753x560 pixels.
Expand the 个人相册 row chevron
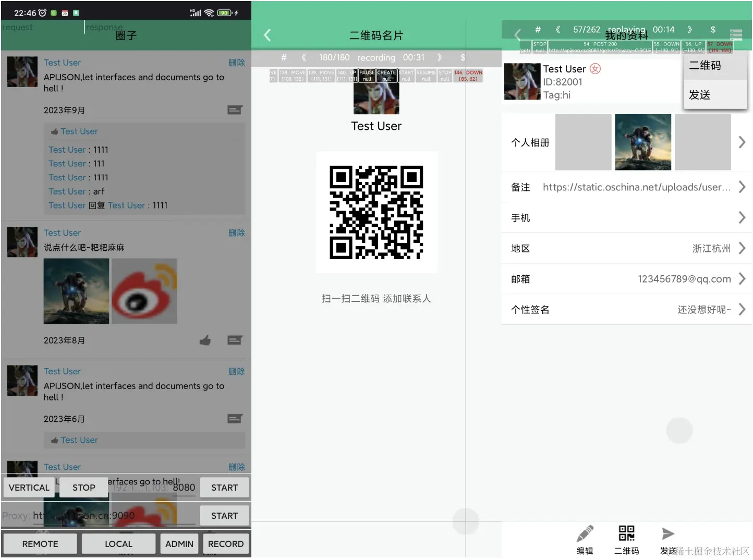[x=742, y=142]
